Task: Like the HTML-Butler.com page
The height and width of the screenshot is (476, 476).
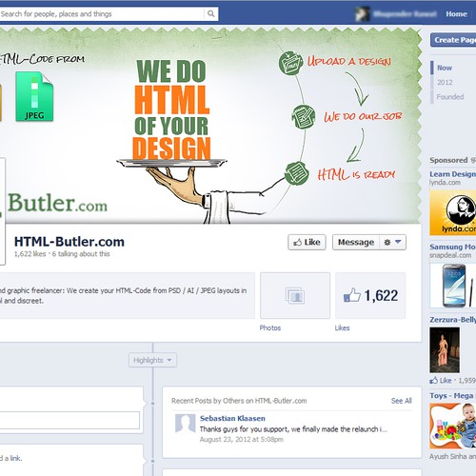Action: coord(307,243)
